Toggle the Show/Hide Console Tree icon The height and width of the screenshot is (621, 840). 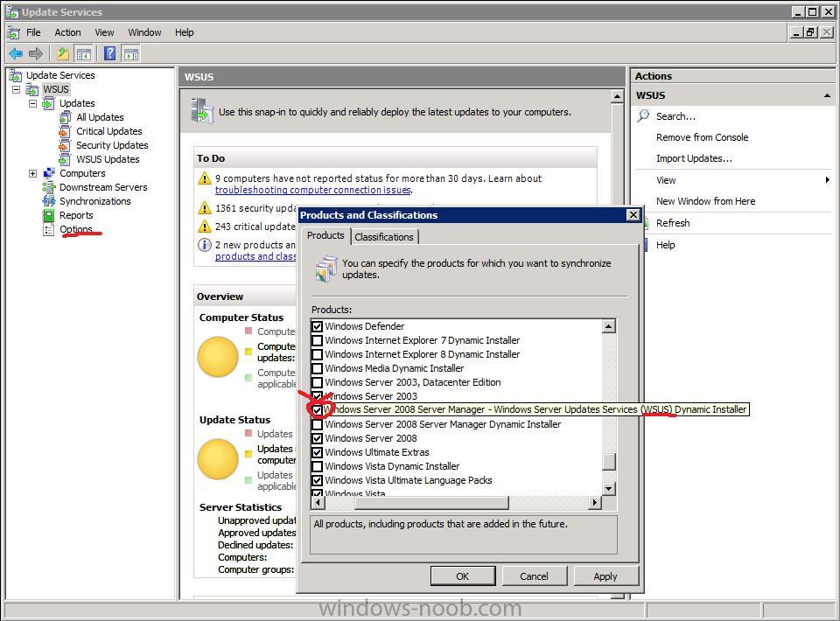click(84, 53)
